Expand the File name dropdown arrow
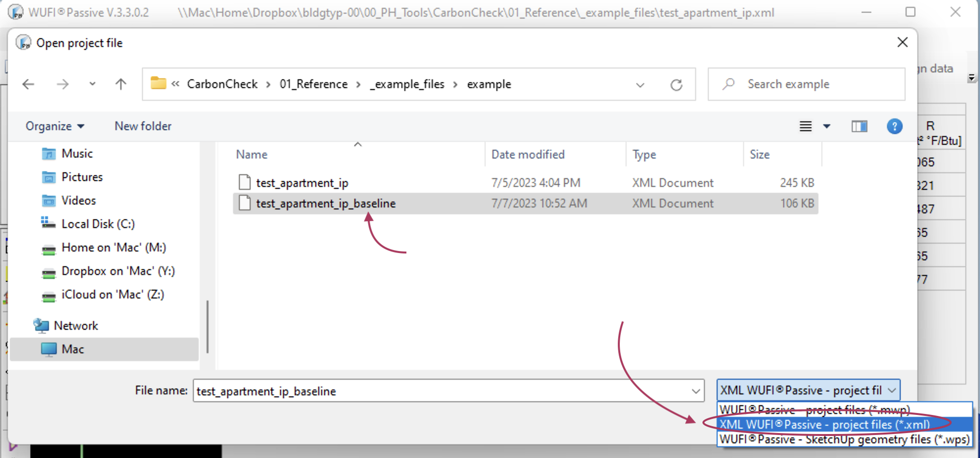 [x=696, y=391]
